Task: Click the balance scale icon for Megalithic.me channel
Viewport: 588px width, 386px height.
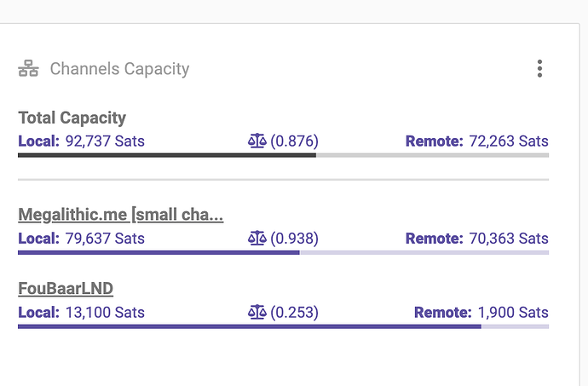Action: coord(257,239)
